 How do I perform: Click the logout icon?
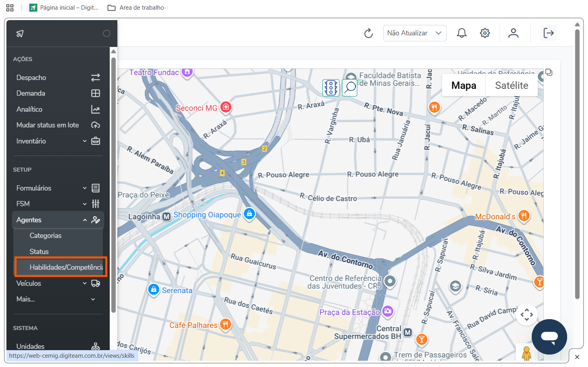(x=548, y=33)
